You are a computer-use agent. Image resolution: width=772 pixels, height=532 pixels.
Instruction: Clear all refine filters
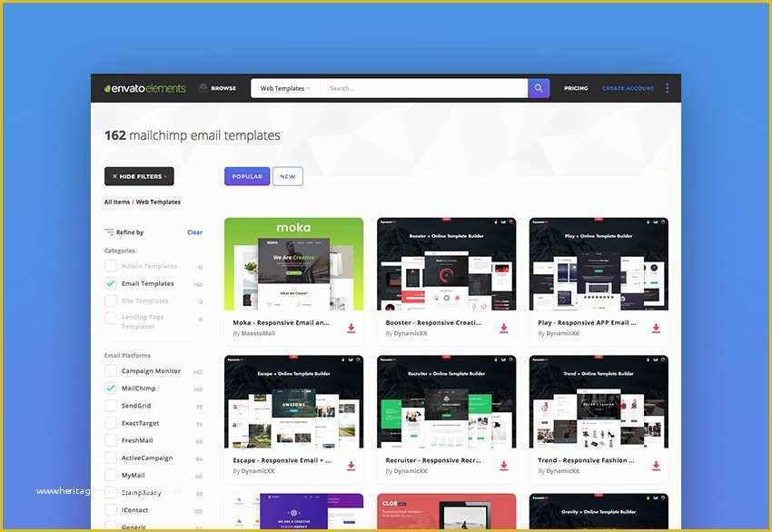(195, 232)
